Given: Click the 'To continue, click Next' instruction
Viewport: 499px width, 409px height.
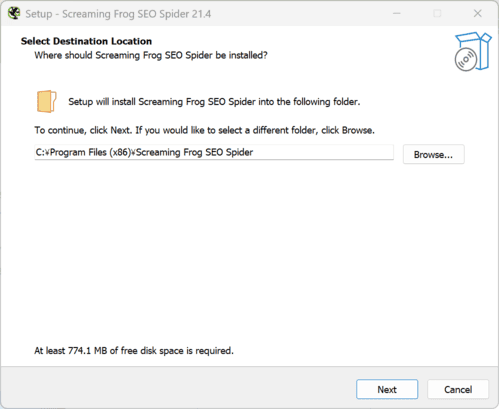Looking at the screenshot, I should [204, 130].
